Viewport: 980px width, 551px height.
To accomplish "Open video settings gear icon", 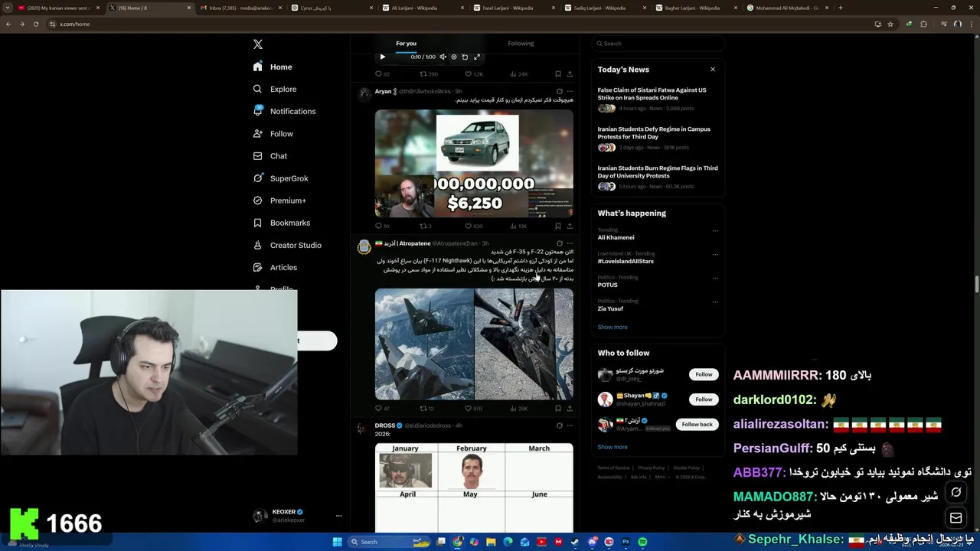I will coord(453,57).
